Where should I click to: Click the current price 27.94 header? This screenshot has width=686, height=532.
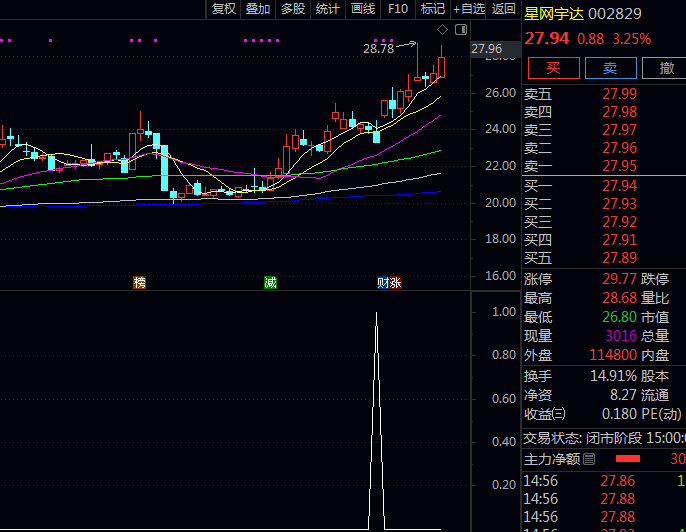point(547,38)
